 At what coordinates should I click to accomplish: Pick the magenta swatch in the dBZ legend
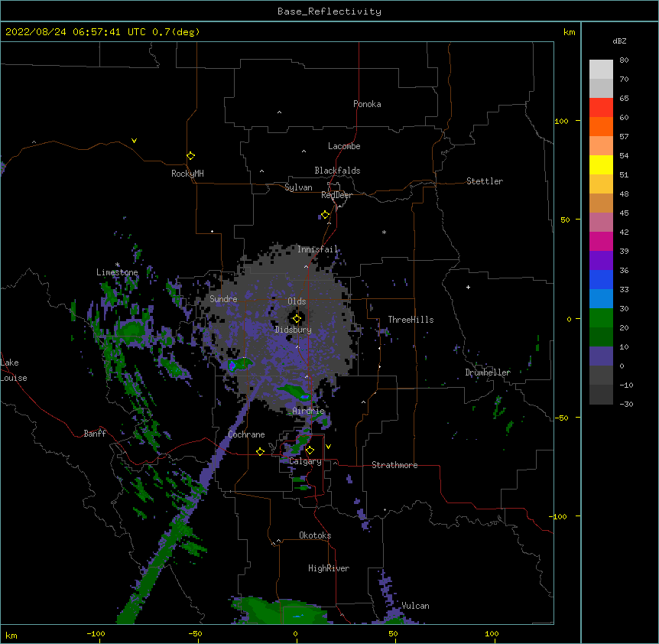(601, 241)
